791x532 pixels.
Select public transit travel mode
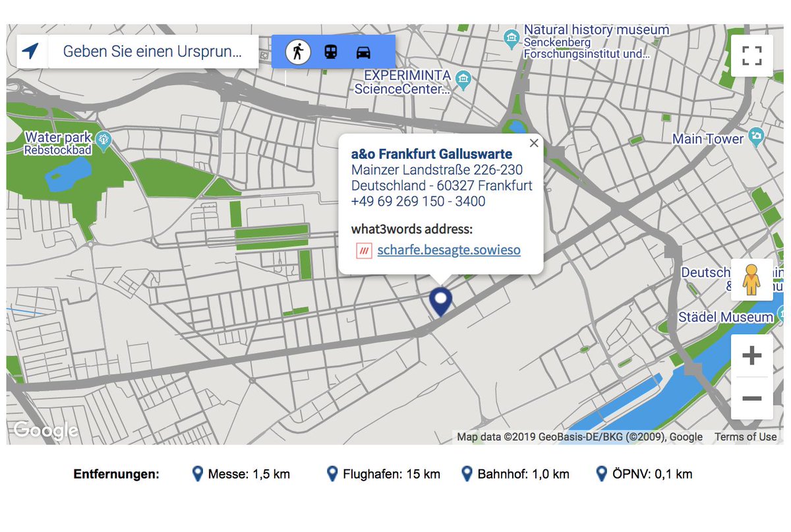pyautogui.click(x=331, y=51)
